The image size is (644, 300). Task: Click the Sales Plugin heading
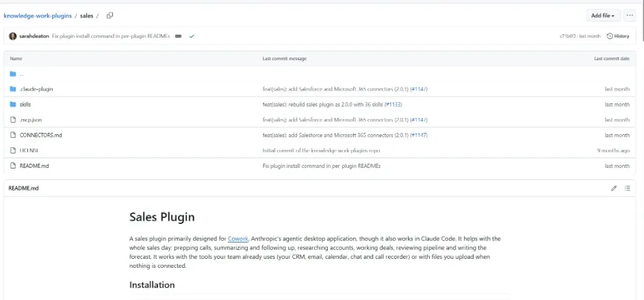click(162, 217)
